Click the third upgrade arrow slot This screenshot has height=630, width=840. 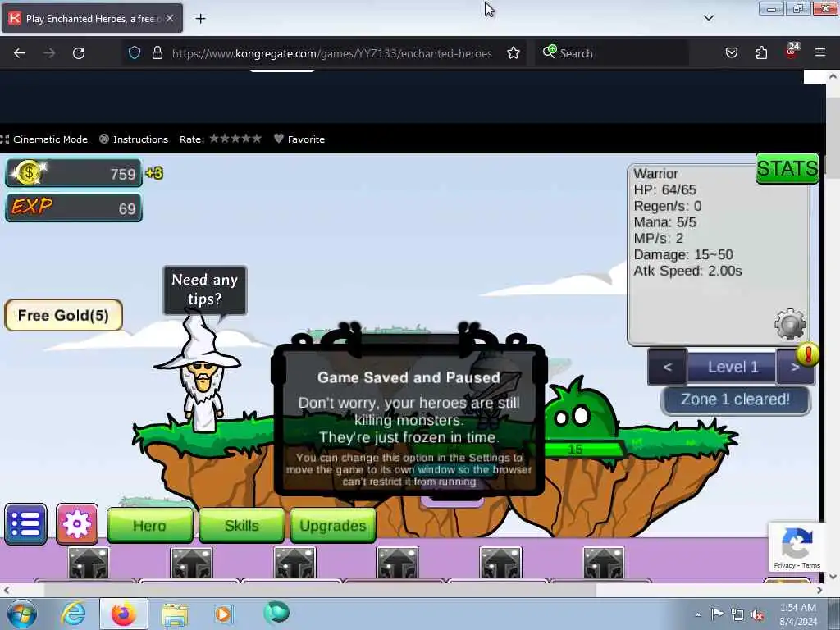coord(294,563)
